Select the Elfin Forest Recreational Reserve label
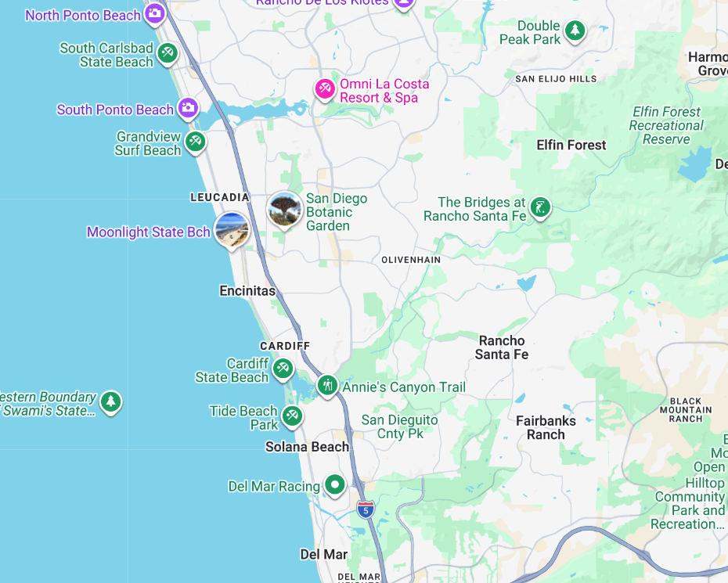The image size is (728, 583). click(x=666, y=126)
